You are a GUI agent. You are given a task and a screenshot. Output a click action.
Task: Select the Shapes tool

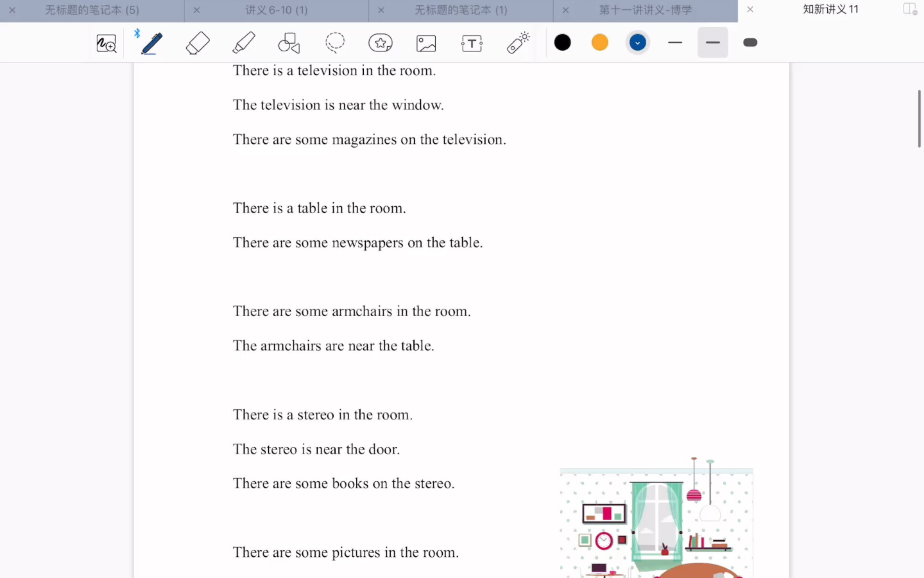click(289, 43)
